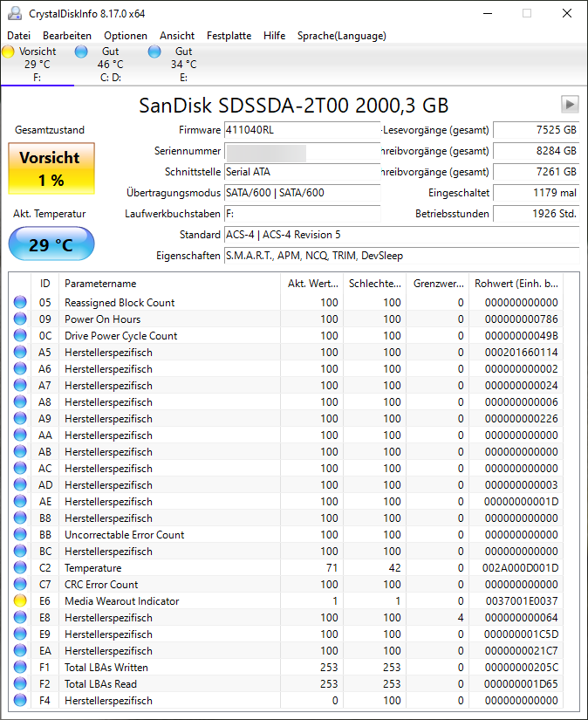Click the status orb for row F4
This screenshot has width=588, height=720.
[x=20, y=700]
